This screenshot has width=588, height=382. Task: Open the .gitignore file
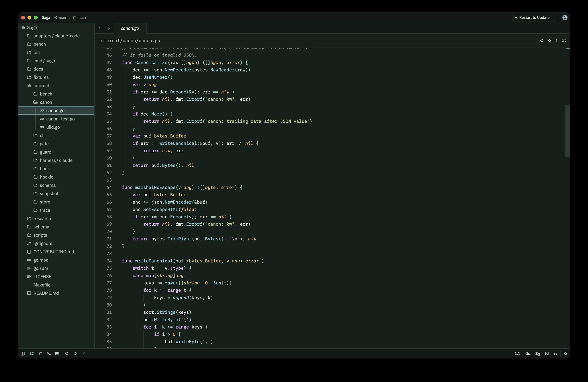pos(56,243)
